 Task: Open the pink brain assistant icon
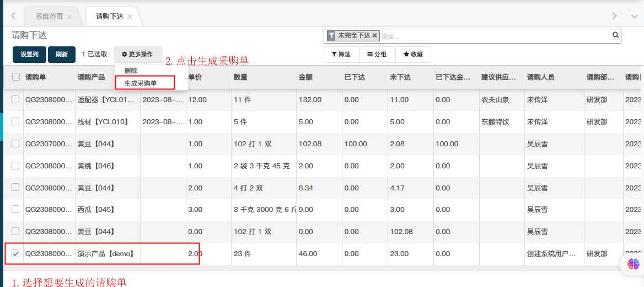(x=632, y=264)
